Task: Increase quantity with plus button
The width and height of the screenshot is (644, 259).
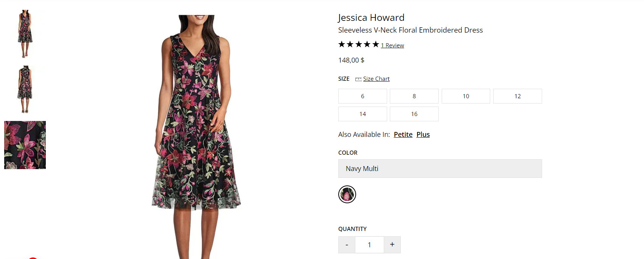Action: click(x=392, y=245)
